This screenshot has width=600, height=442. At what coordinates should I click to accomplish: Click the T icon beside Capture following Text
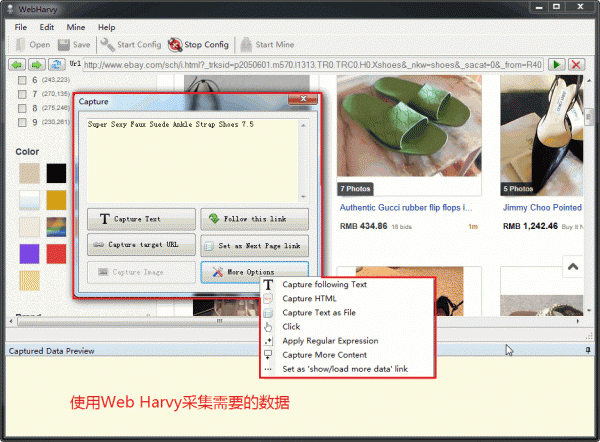(x=268, y=285)
